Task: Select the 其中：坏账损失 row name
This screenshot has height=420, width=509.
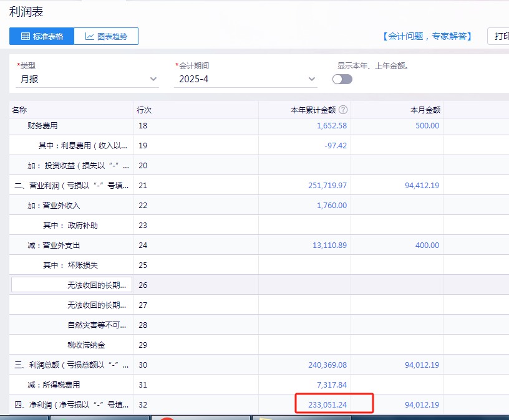Action: coord(70,265)
